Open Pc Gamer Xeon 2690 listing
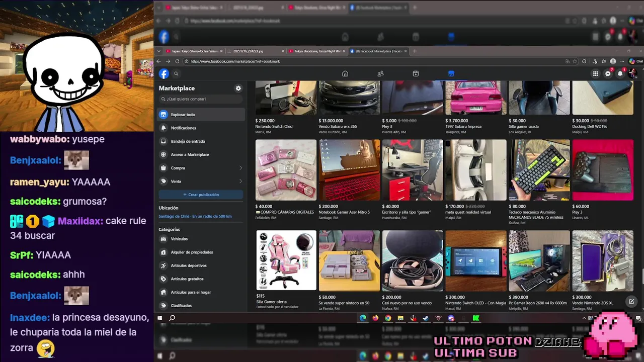This screenshot has width=644, height=362. (539, 260)
